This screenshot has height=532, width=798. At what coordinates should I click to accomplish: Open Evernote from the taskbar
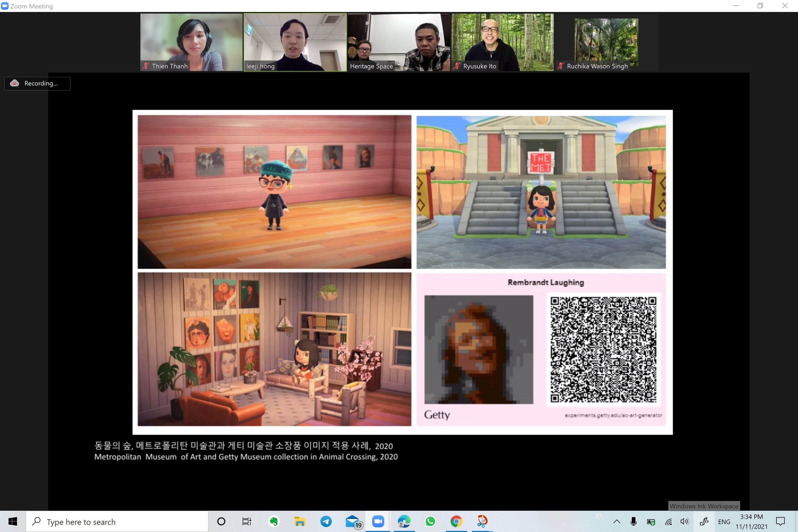click(274, 521)
